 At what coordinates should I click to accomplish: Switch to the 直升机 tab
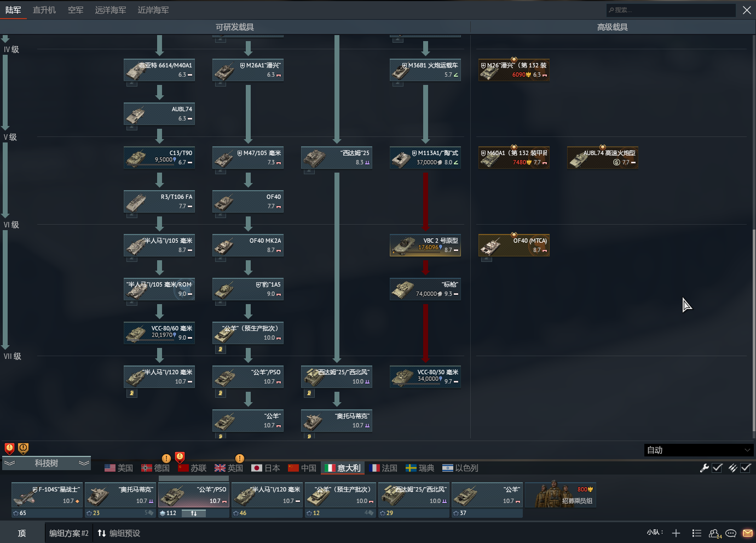tap(44, 10)
